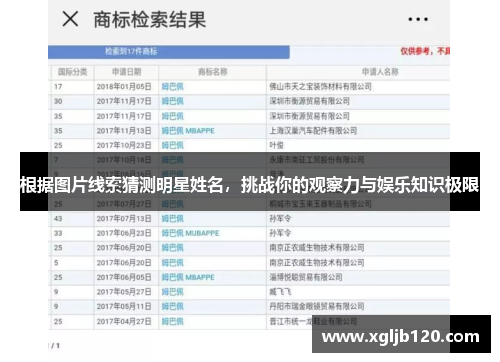Click the 申请人名称 column header
Image resolution: width=500 pixels, height=362 pixels.
tap(380, 72)
